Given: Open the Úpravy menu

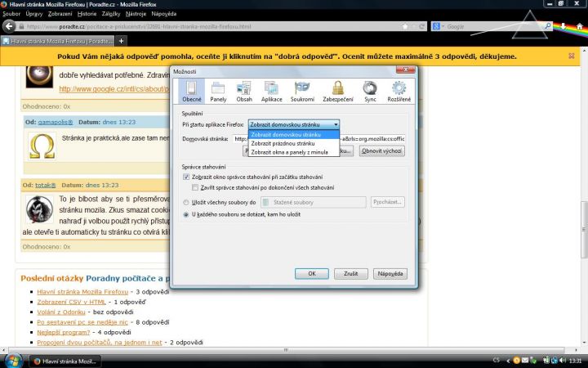Looking at the screenshot, I should [33, 14].
